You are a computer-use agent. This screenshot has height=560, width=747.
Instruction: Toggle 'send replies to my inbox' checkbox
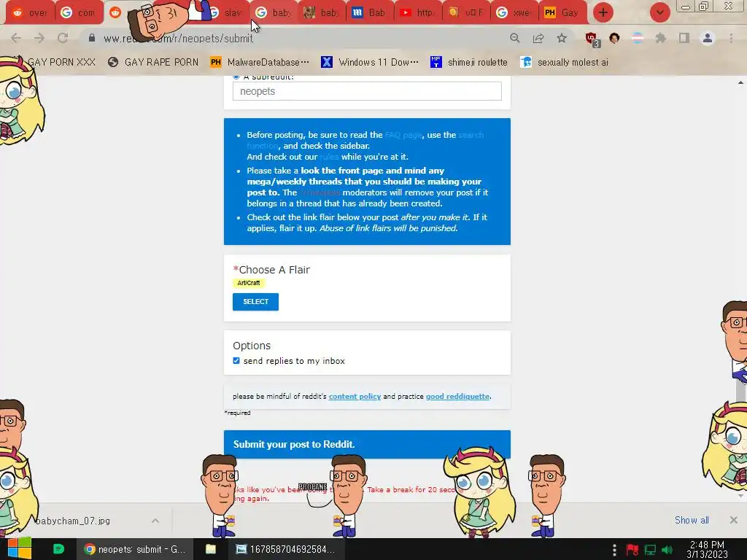tap(236, 360)
